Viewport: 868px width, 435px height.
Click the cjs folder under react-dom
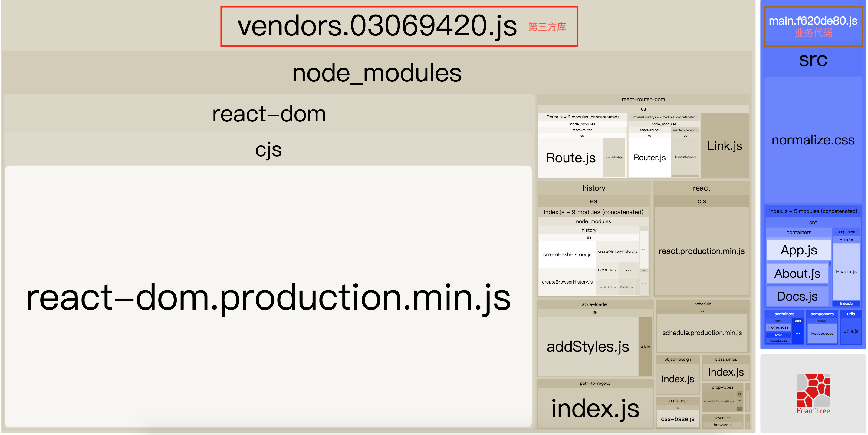268,149
